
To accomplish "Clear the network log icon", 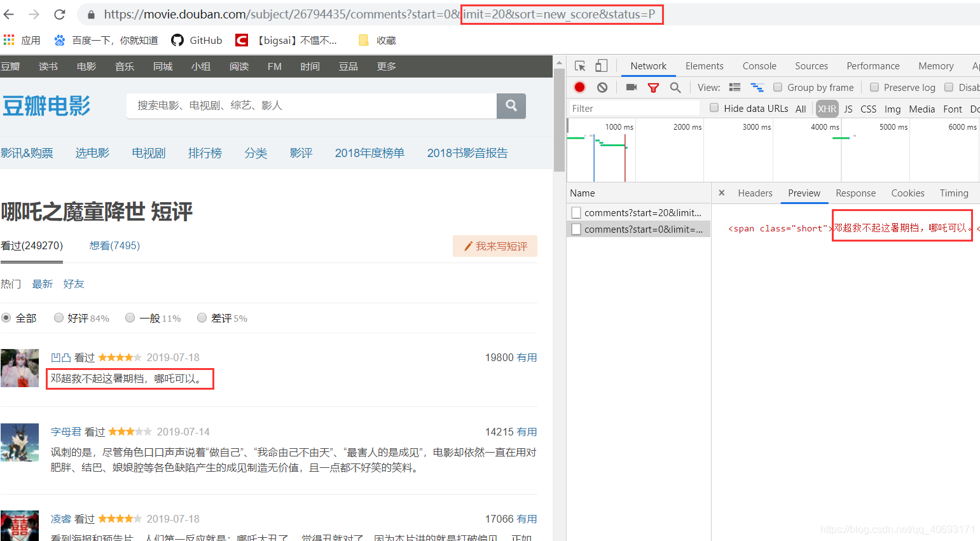I will (602, 87).
